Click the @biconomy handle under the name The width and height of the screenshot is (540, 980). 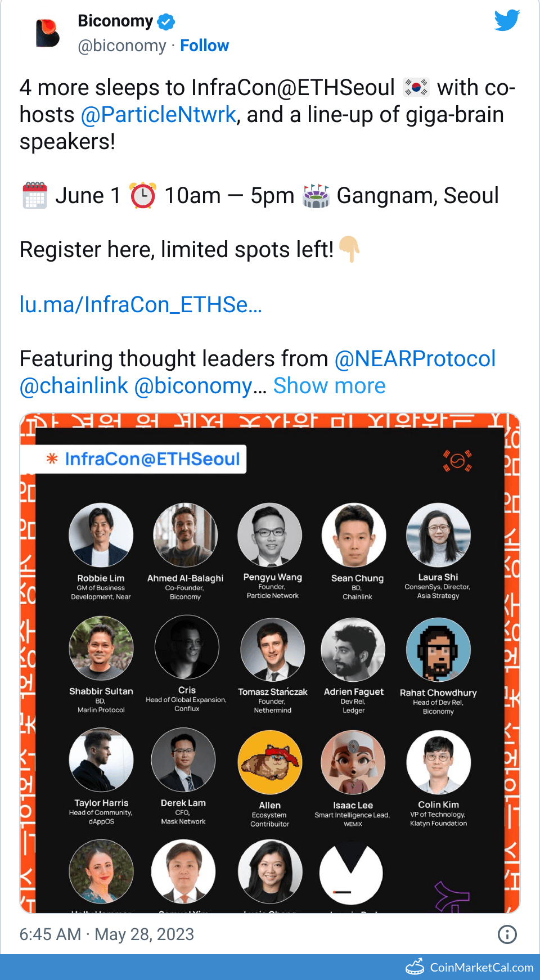click(x=122, y=46)
